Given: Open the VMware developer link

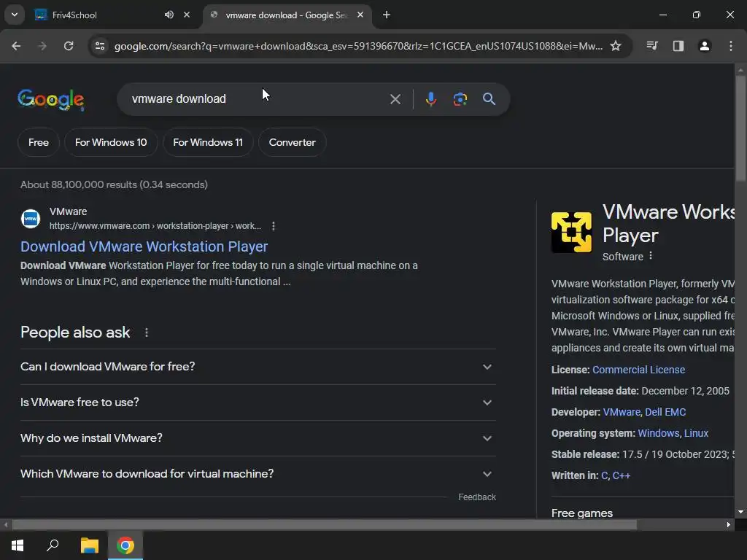Looking at the screenshot, I should (x=622, y=412).
